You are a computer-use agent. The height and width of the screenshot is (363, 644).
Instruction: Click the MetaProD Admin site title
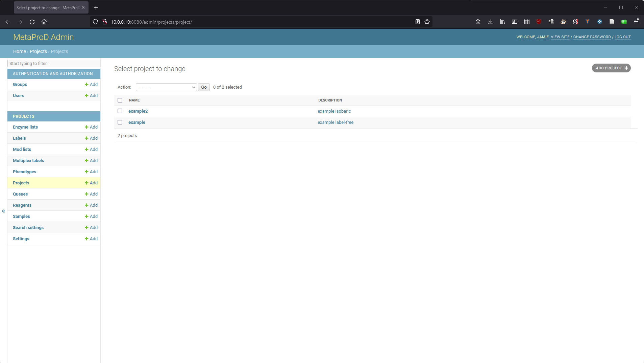point(43,37)
